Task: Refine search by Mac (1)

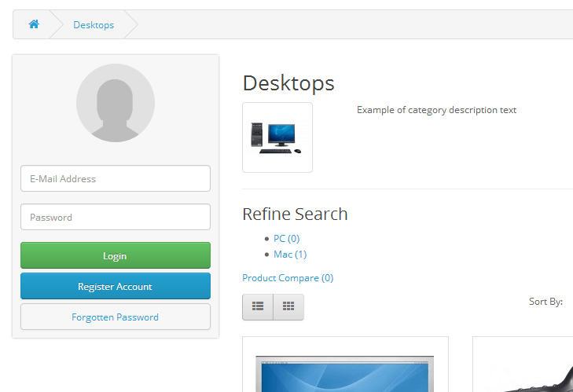Action: (290, 255)
